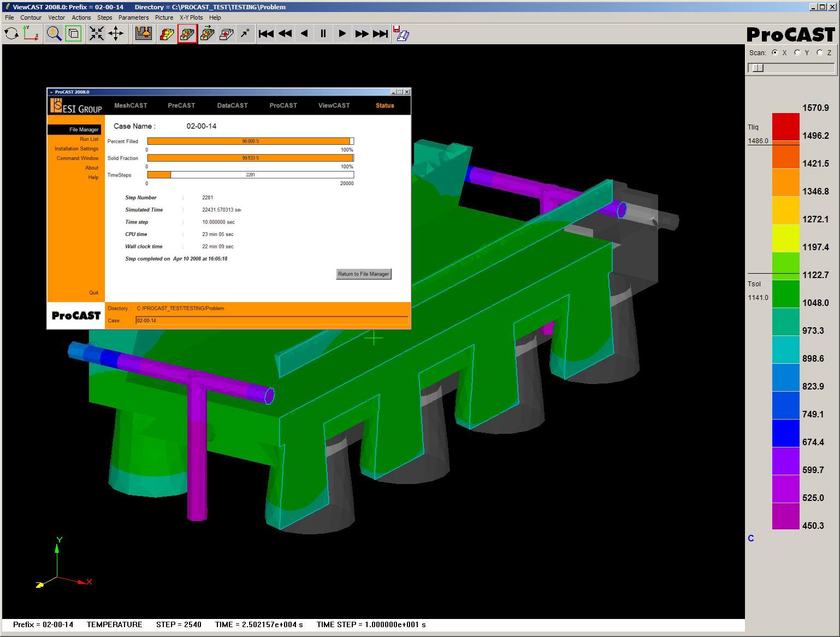The width and height of the screenshot is (840, 637).
Task: Click the red 1496.2 color swatch
Action: [x=786, y=127]
